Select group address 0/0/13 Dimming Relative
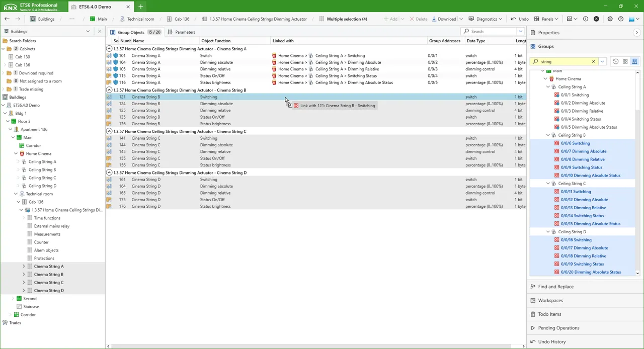The height and width of the screenshot is (349, 644). coord(583,208)
